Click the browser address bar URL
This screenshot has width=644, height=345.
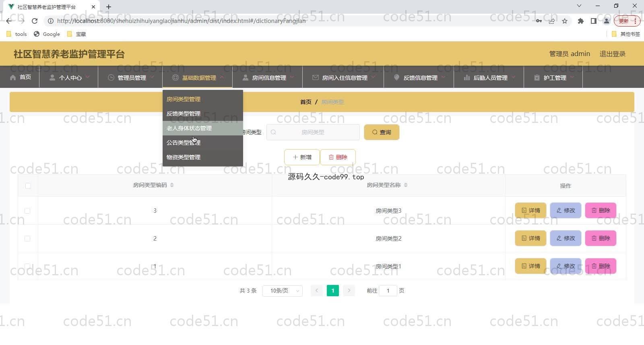tap(181, 21)
